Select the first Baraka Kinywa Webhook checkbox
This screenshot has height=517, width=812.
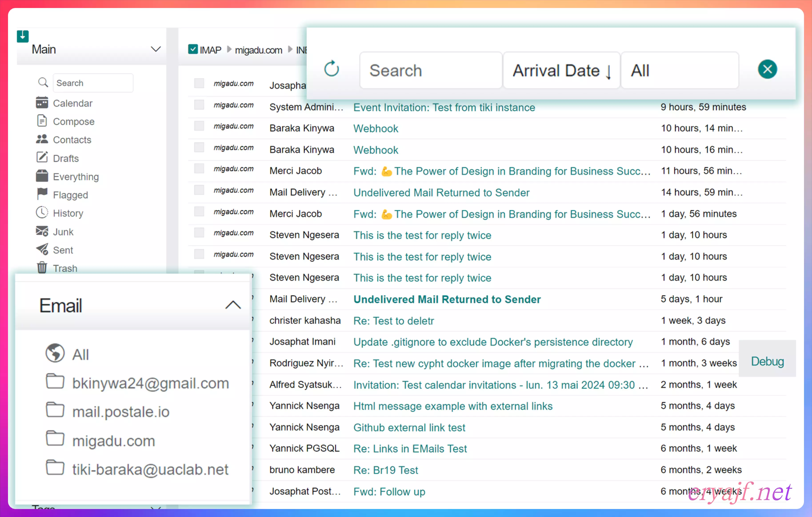[199, 126]
